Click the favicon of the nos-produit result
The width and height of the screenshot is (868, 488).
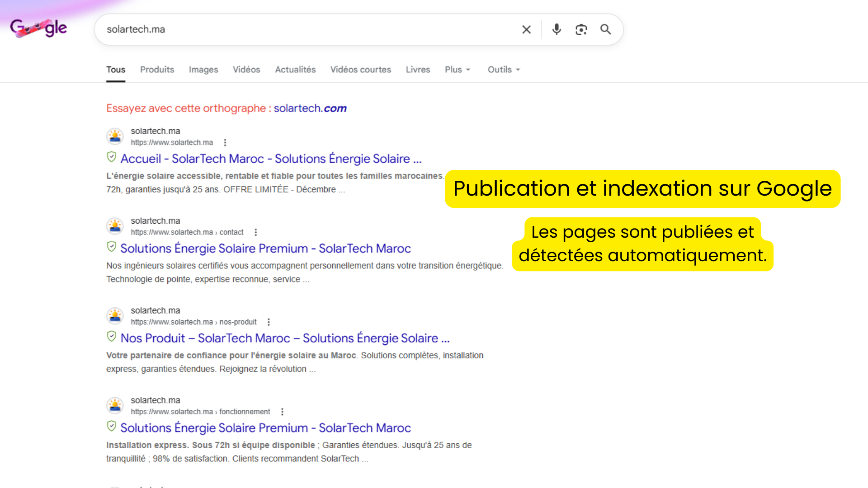pos(115,316)
